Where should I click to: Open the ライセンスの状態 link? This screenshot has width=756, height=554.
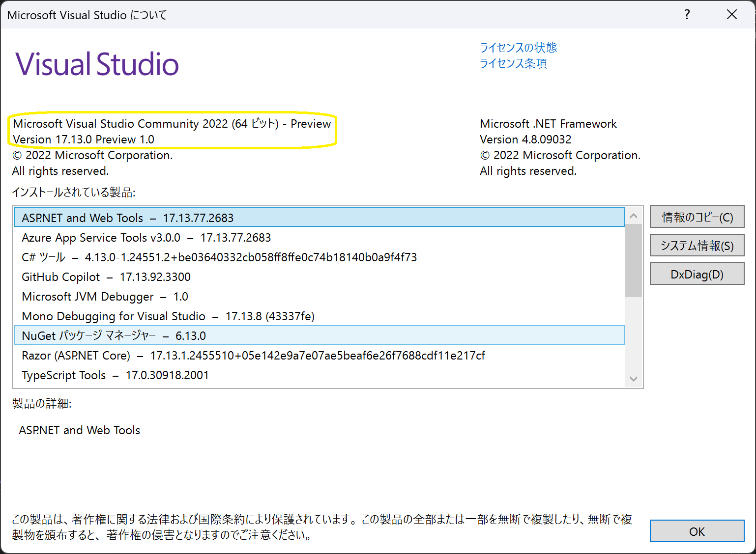click(x=518, y=48)
